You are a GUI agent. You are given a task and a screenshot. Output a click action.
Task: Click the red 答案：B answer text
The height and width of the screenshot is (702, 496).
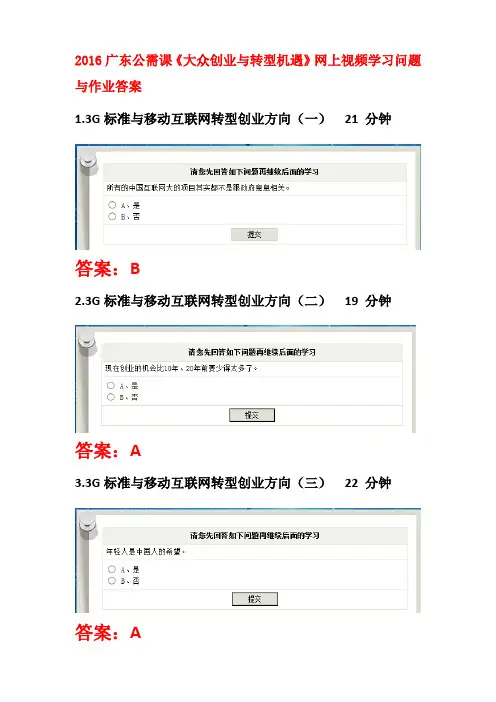[107, 269]
